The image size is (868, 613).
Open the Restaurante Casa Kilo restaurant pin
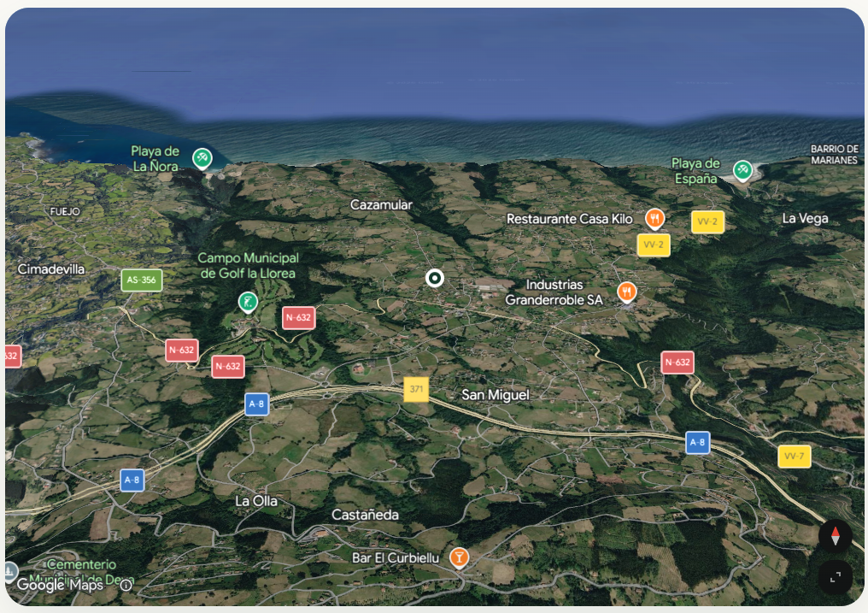tap(654, 218)
